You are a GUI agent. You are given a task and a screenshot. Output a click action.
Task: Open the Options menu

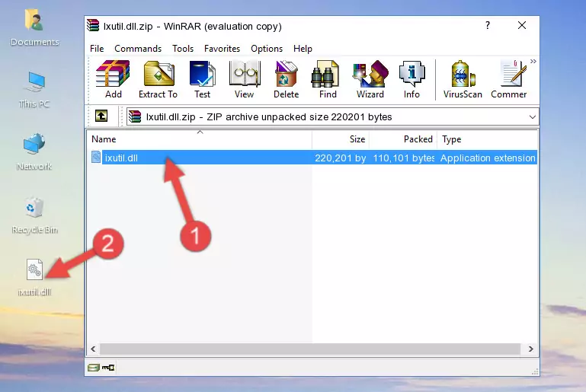click(x=267, y=49)
